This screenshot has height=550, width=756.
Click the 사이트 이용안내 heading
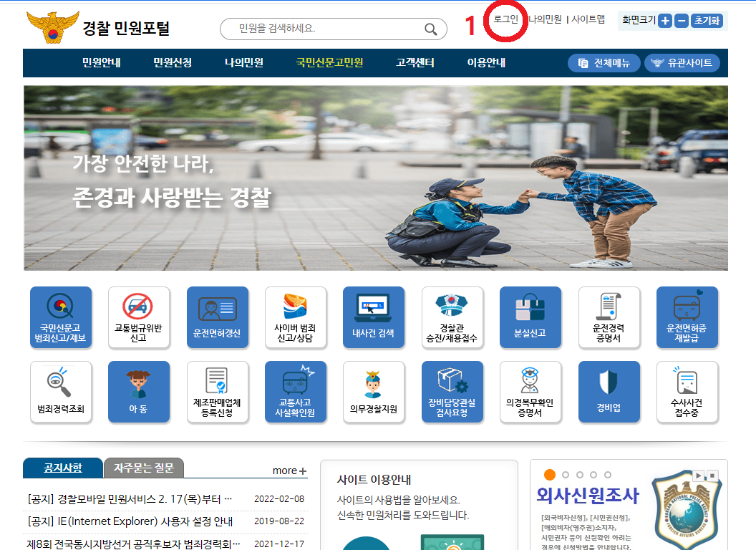[x=374, y=480]
